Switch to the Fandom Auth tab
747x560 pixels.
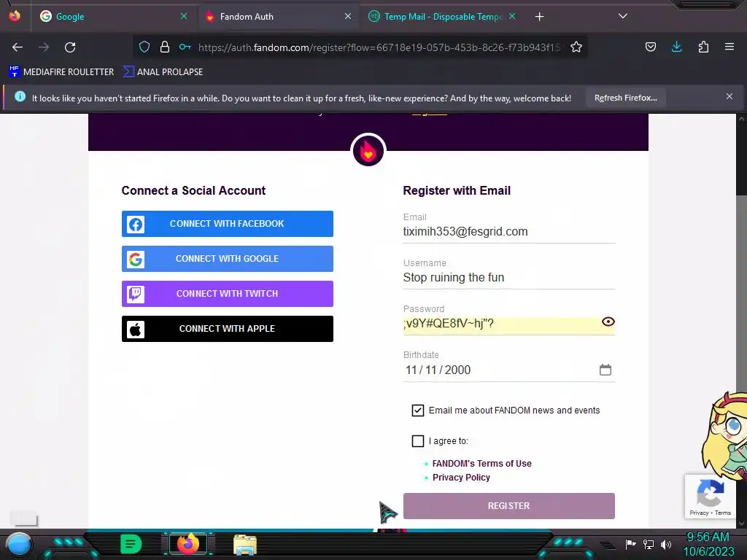coord(279,17)
